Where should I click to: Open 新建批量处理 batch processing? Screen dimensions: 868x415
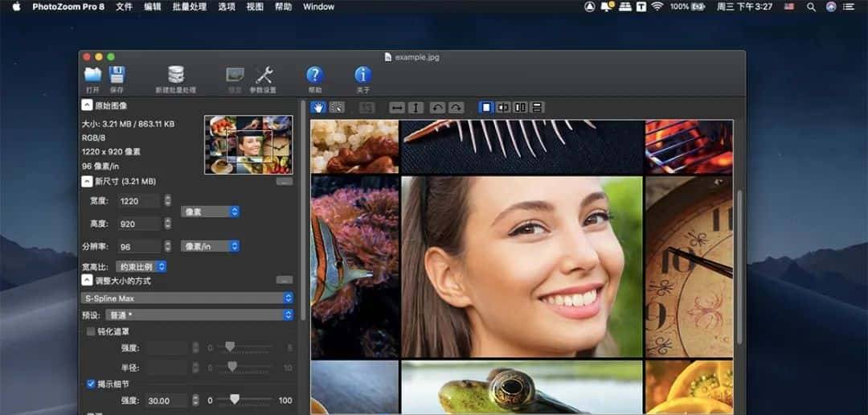coord(175,76)
